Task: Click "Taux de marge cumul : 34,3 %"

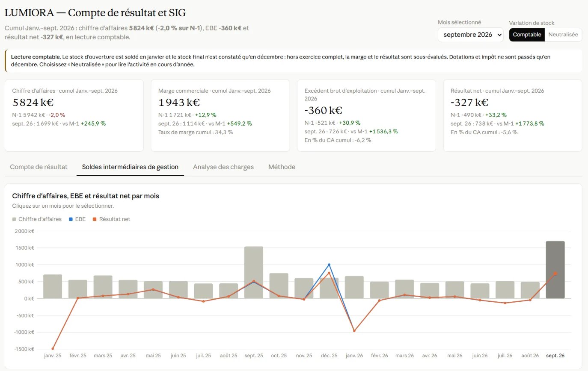Action: tap(196, 132)
